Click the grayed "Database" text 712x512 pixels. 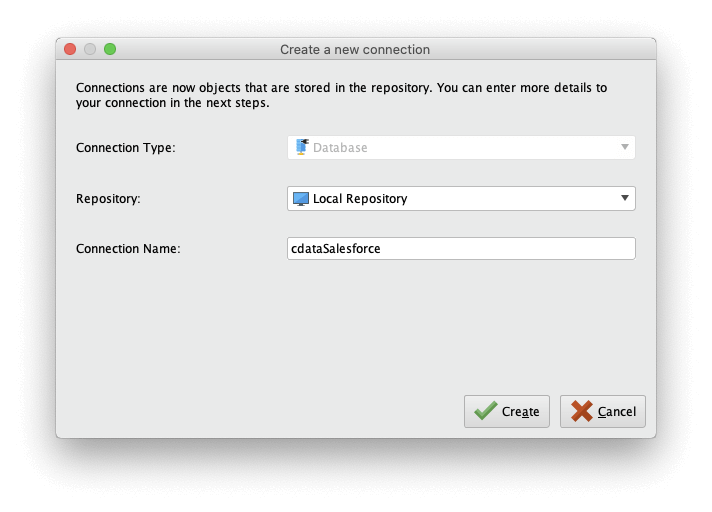tap(340, 148)
